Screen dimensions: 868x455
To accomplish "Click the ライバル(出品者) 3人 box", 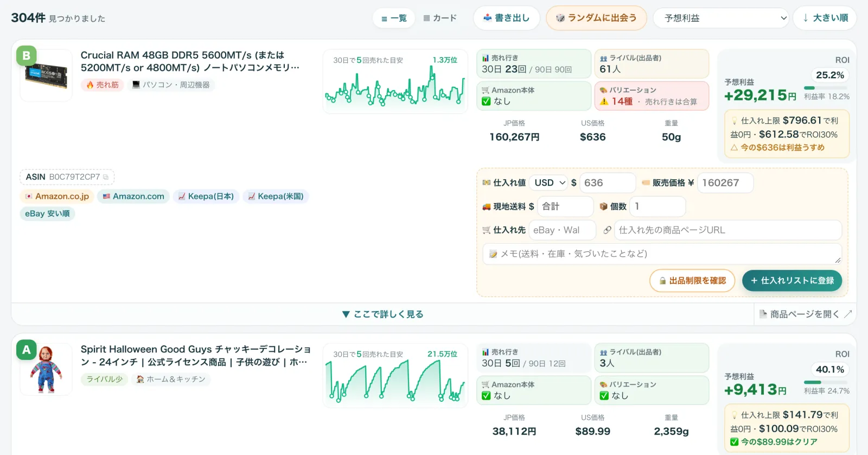I will coord(652,358).
